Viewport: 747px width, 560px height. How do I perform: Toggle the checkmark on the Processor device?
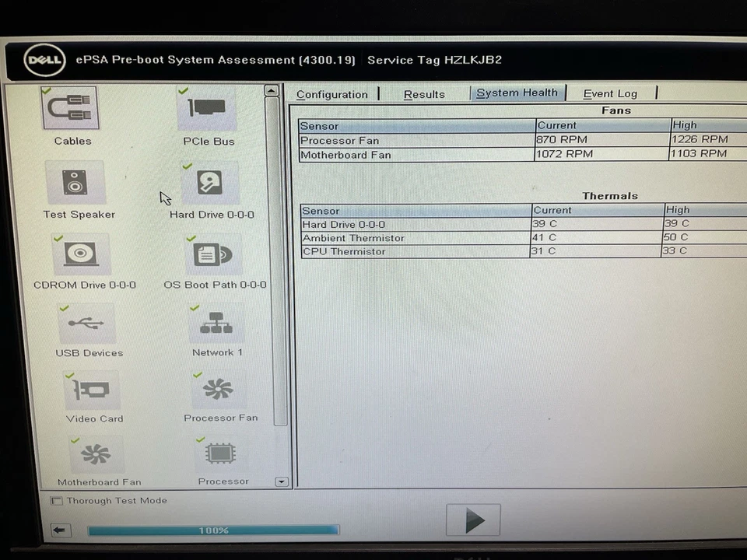[x=201, y=439]
